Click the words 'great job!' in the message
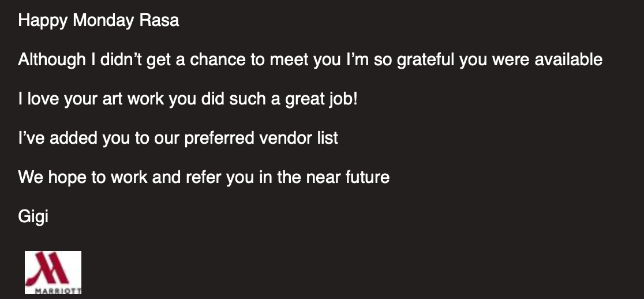The image size is (644, 299). (321, 99)
